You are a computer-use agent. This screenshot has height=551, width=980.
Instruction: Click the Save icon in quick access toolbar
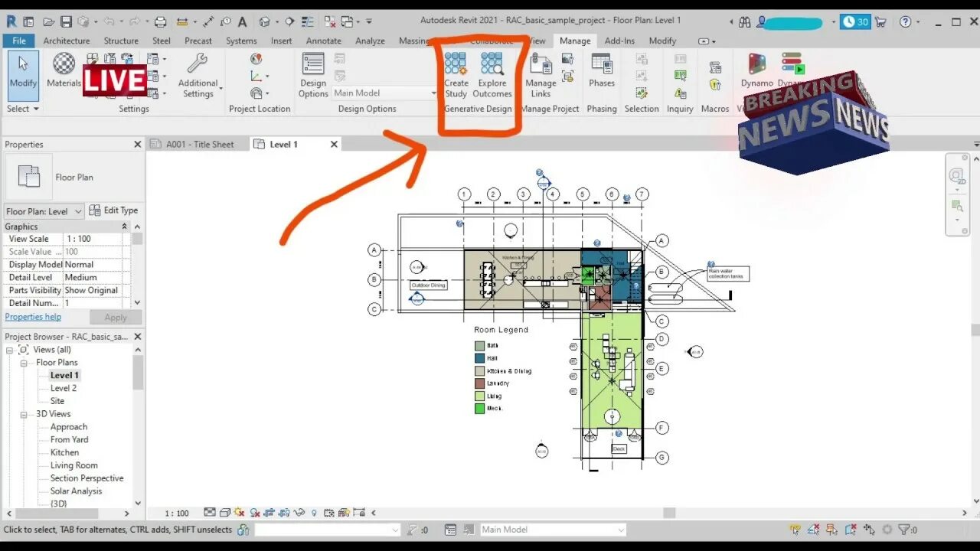(x=66, y=21)
